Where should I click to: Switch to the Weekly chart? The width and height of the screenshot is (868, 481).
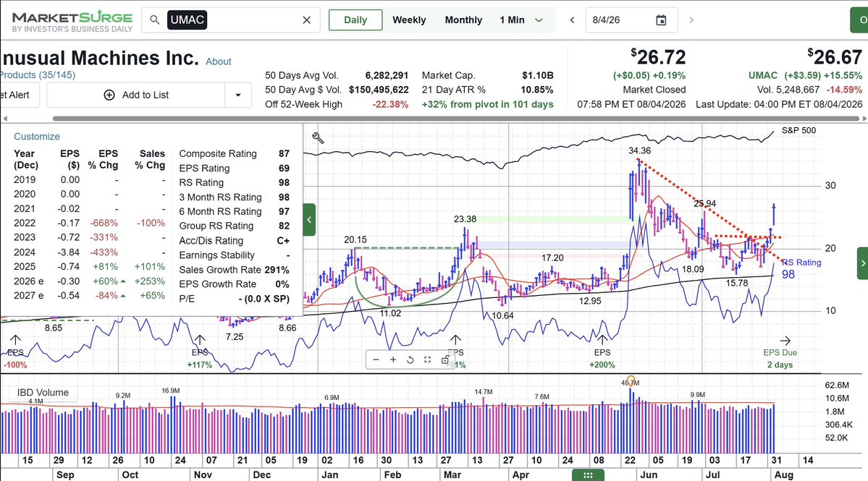coord(409,20)
